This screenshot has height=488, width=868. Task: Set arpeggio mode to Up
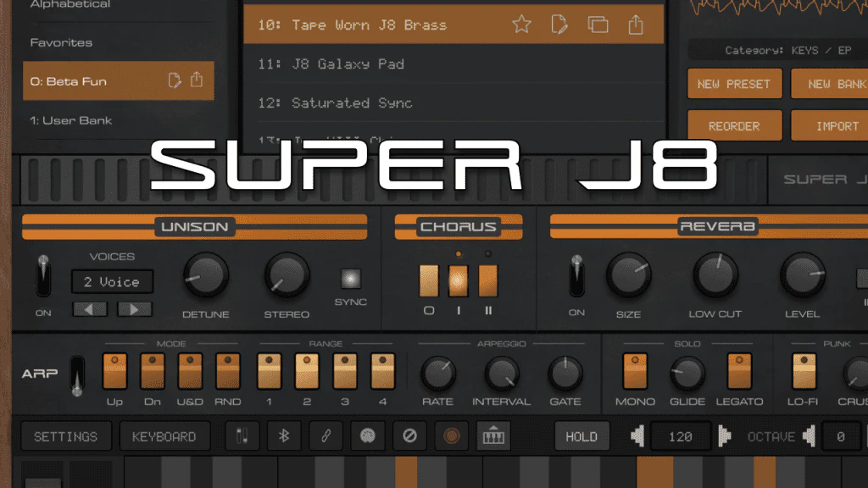pyautogui.click(x=114, y=371)
